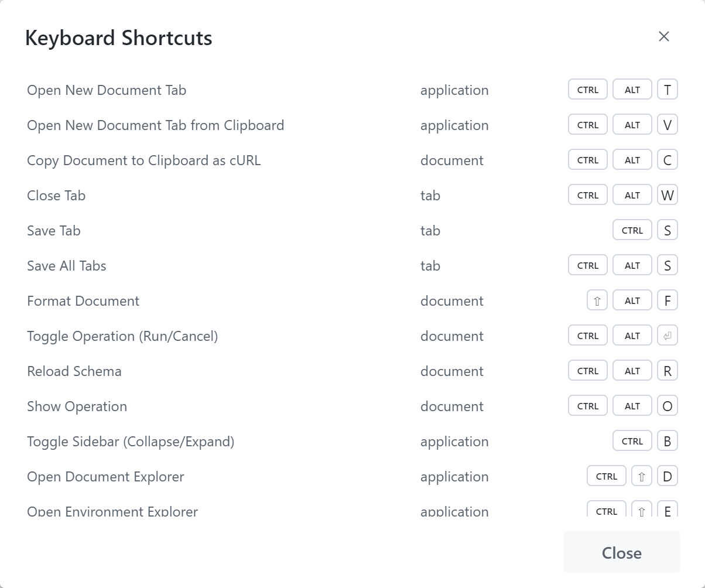Click the R key badge for Reload Schema
The height and width of the screenshot is (588, 705).
coord(667,371)
